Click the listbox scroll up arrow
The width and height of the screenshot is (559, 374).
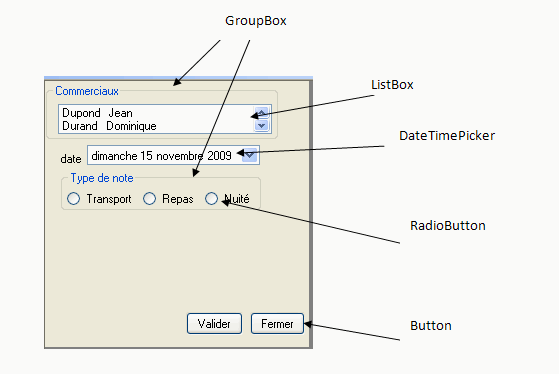[x=262, y=113]
